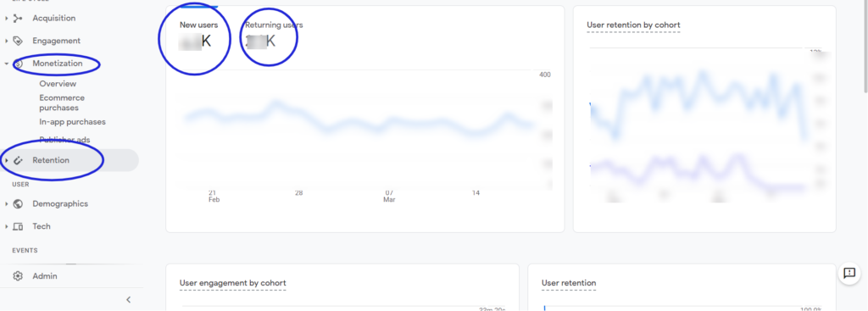This screenshot has width=868, height=311.
Task: Click the USER section heading
Action: point(21,184)
